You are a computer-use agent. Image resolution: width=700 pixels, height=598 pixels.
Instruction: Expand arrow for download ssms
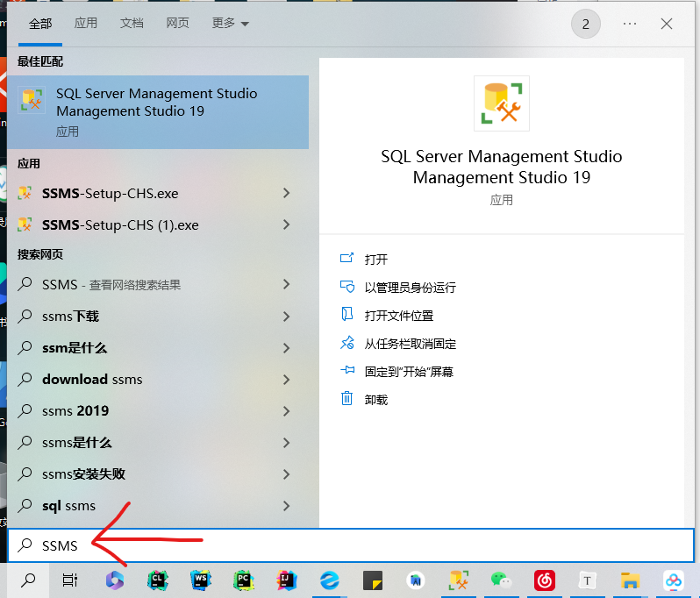click(287, 380)
